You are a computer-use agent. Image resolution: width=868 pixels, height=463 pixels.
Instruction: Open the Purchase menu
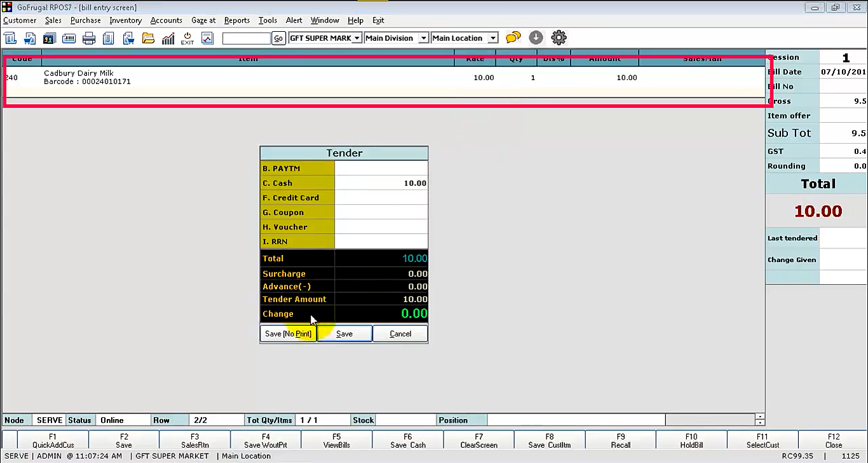[86, 20]
